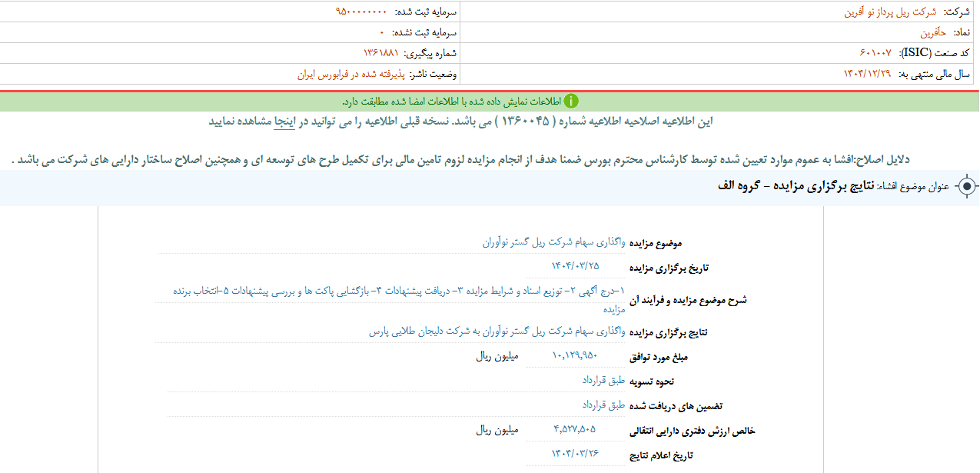Select the stock symbol 'حآفرین'
980x473 pixels.
(x=934, y=33)
